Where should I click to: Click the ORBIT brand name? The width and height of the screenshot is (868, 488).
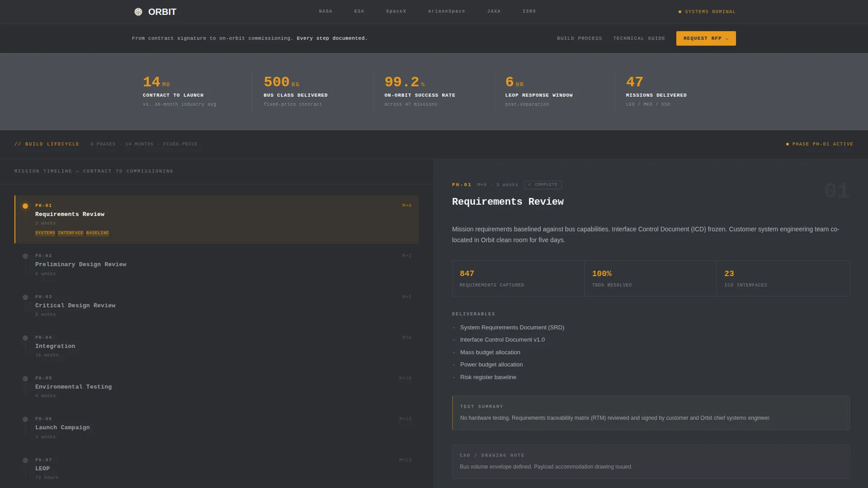point(162,12)
